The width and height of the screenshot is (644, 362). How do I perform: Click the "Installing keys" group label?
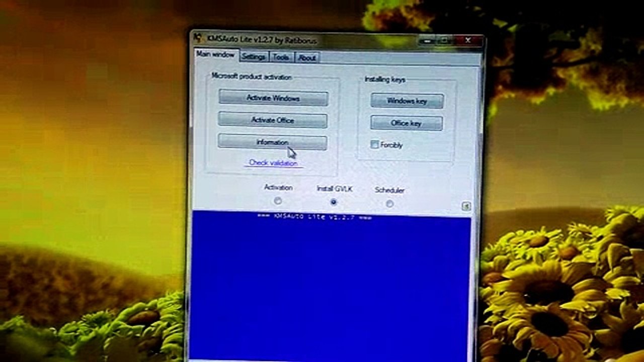pyautogui.click(x=385, y=79)
